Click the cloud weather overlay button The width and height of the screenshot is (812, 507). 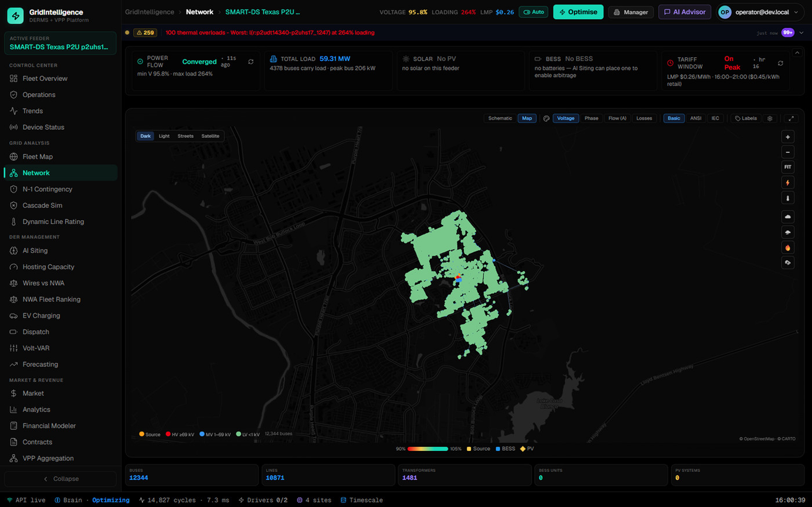[788, 217]
